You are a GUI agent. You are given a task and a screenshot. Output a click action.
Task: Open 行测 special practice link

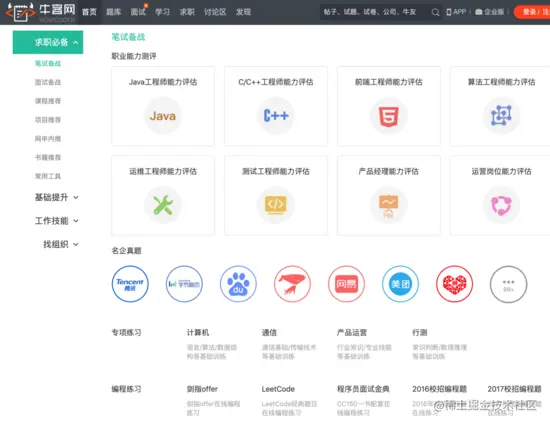coord(420,332)
